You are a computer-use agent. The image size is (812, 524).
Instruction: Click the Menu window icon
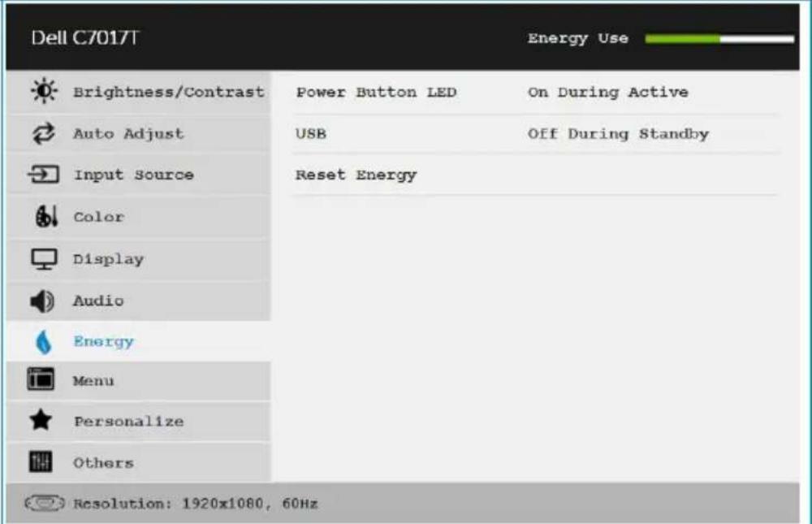point(41,379)
